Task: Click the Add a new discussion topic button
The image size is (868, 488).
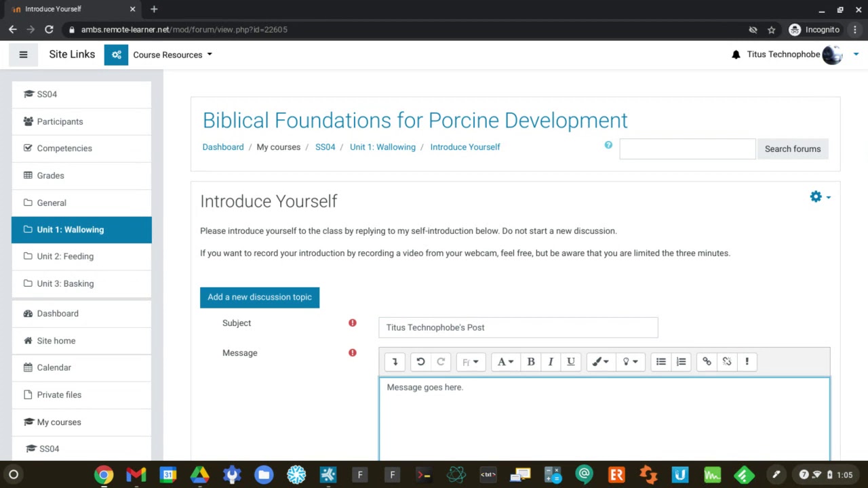Action: [260, 297]
